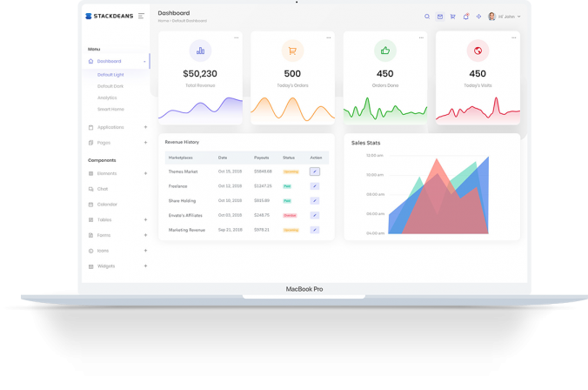This screenshot has height=390, width=588.
Task: Open the Hi John user dropdown
Action: 509,17
